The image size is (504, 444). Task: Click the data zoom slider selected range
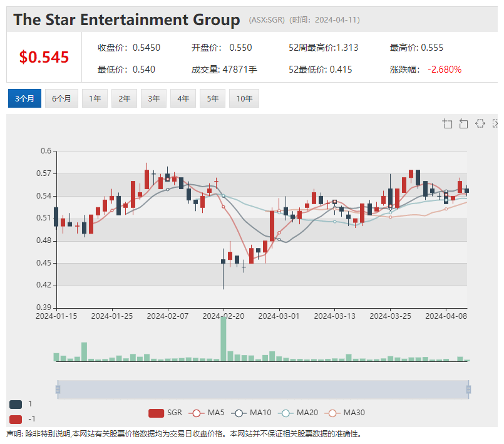point(263,390)
